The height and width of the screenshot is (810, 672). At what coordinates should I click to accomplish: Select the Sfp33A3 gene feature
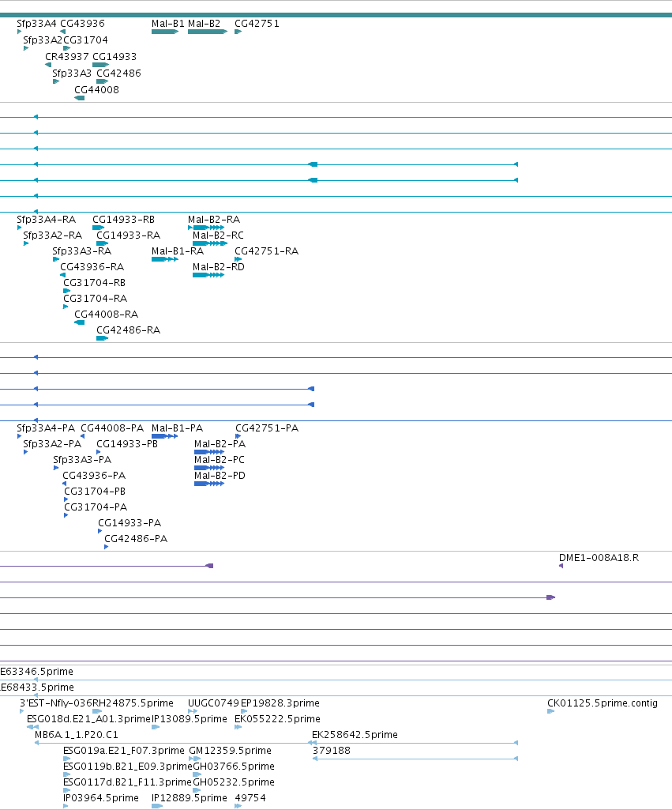click(x=56, y=81)
